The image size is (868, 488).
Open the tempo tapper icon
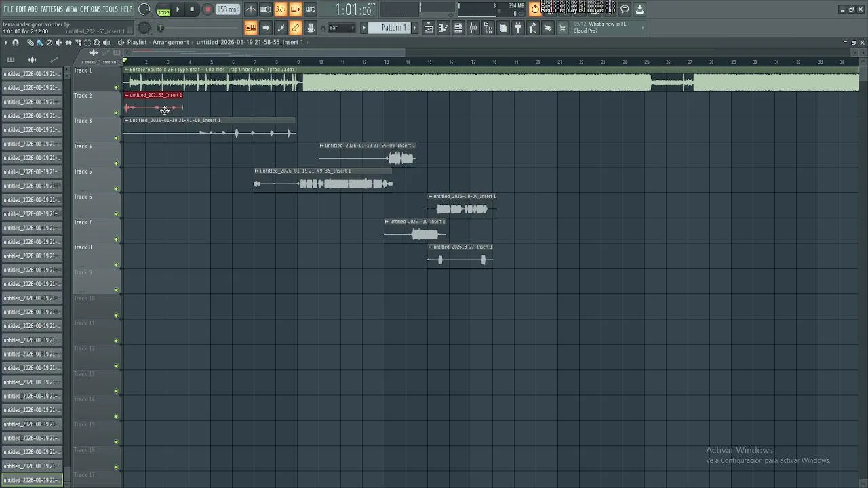click(x=533, y=28)
